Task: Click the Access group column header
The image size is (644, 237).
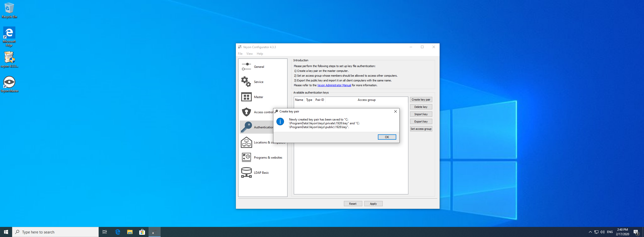Action: click(x=367, y=100)
